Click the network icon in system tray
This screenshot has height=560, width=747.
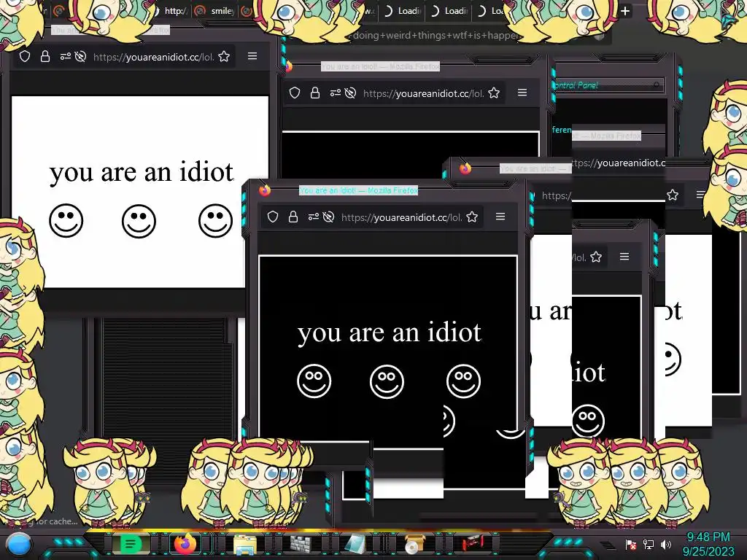[649, 544]
